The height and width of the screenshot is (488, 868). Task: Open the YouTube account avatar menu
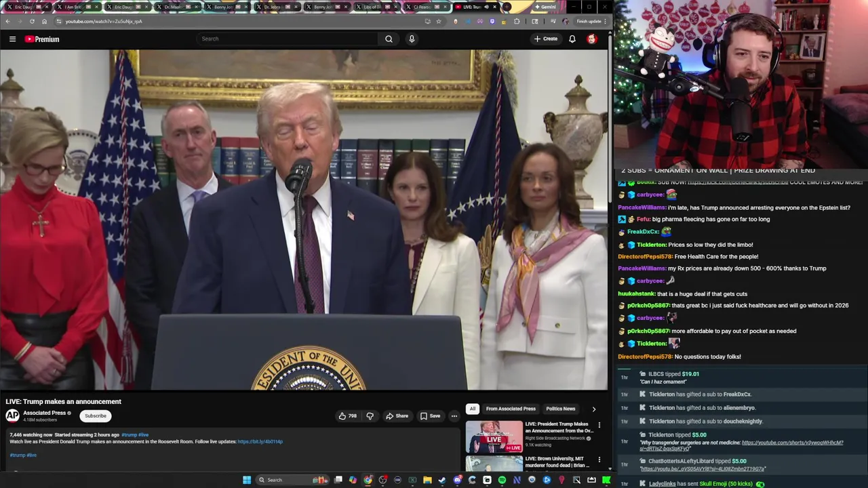(x=591, y=39)
